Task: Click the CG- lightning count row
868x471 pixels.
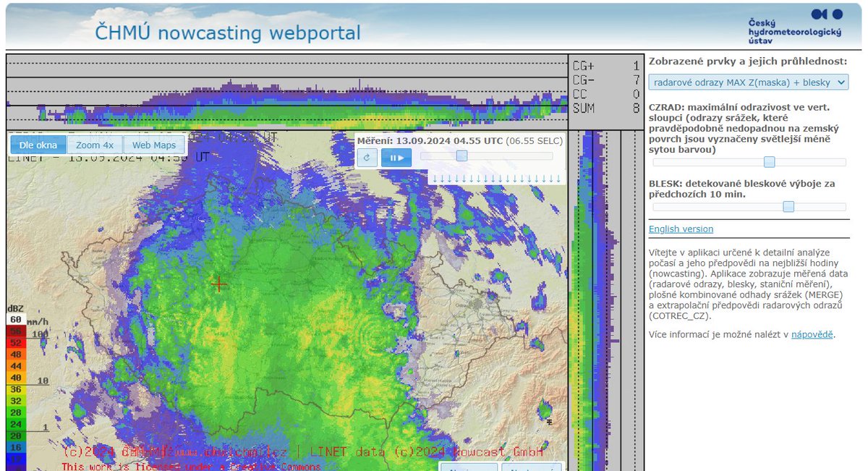Action: click(606, 80)
